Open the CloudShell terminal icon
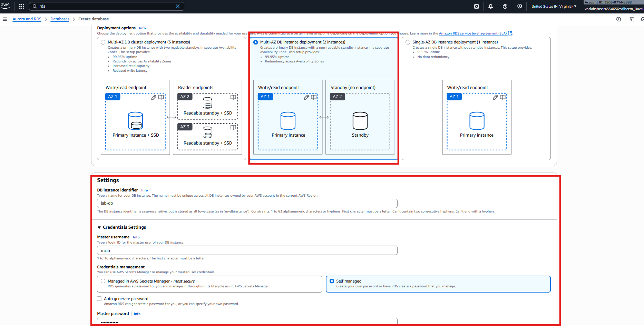The height and width of the screenshot is (326, 644). click(x=476, y=6)
